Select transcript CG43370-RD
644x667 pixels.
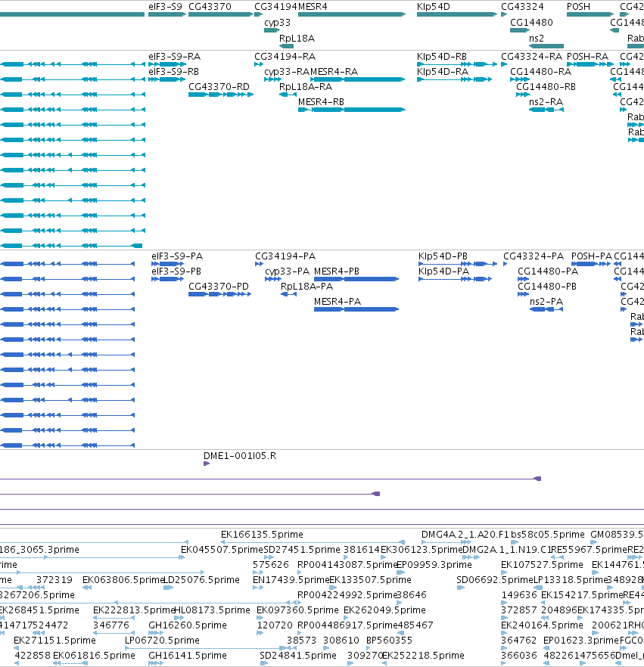(x=221, y=95)
